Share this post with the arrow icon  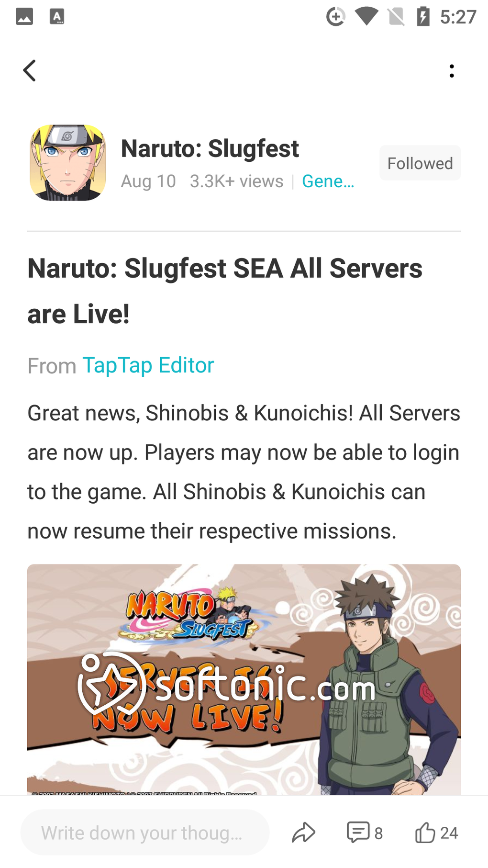[x=304, y=833]
